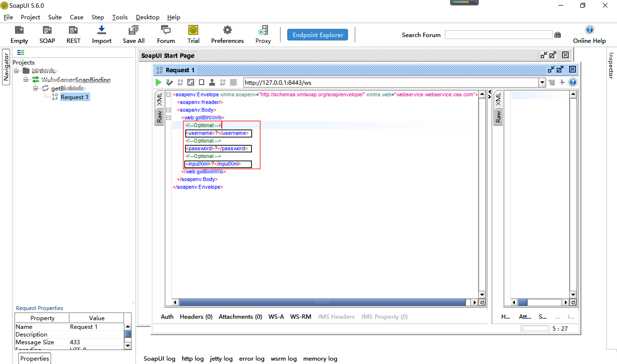The width and height of the screenshot is (617, 364).
Task: Open the error log tab
Action: point(251,359)
